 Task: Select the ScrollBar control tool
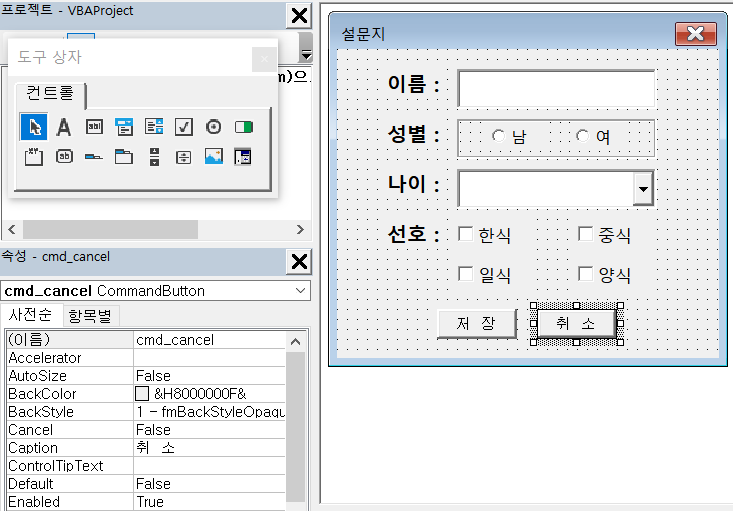point(154,157)
